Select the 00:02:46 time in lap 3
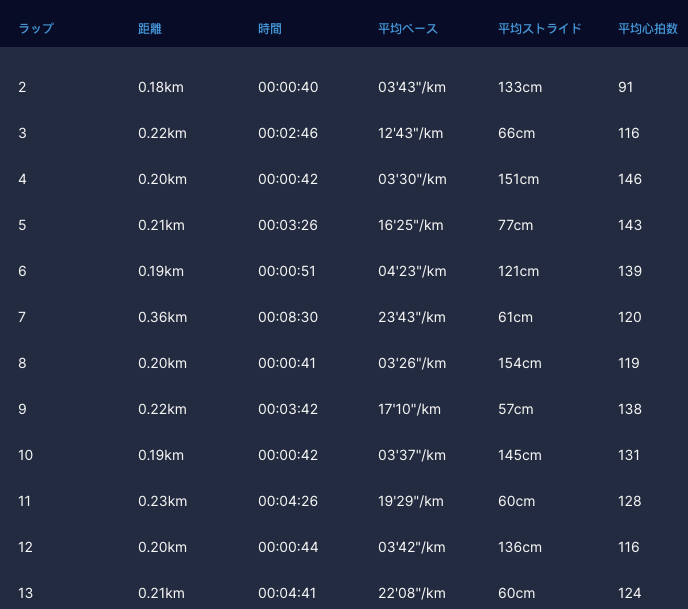This screenshot has height=609, width=688. pos(288,133)
